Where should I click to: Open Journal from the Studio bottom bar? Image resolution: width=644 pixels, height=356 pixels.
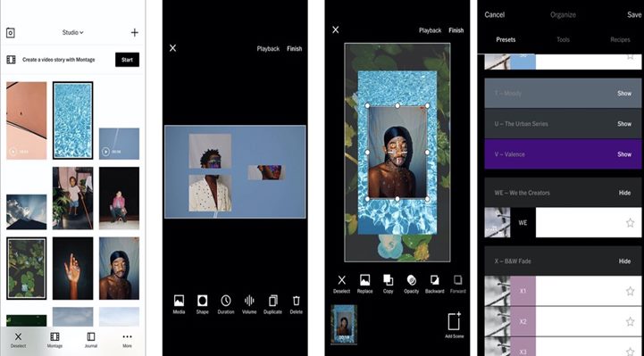coord(91,341)
